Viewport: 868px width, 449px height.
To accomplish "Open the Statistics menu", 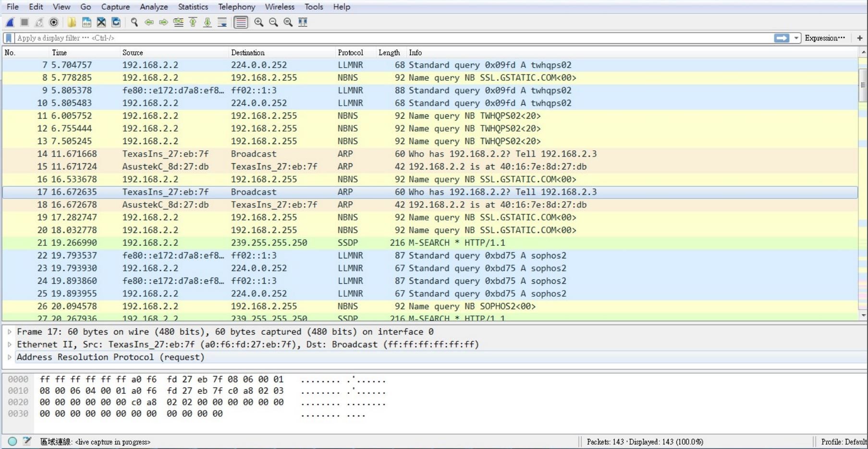I will [x=193, y=7].
